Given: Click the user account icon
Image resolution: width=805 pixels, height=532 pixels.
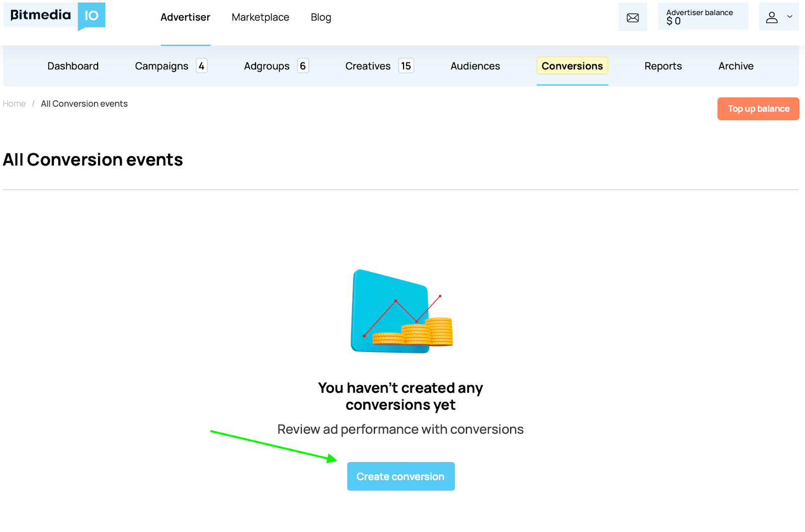Looking at the screenshot, I should coord(771,17).
